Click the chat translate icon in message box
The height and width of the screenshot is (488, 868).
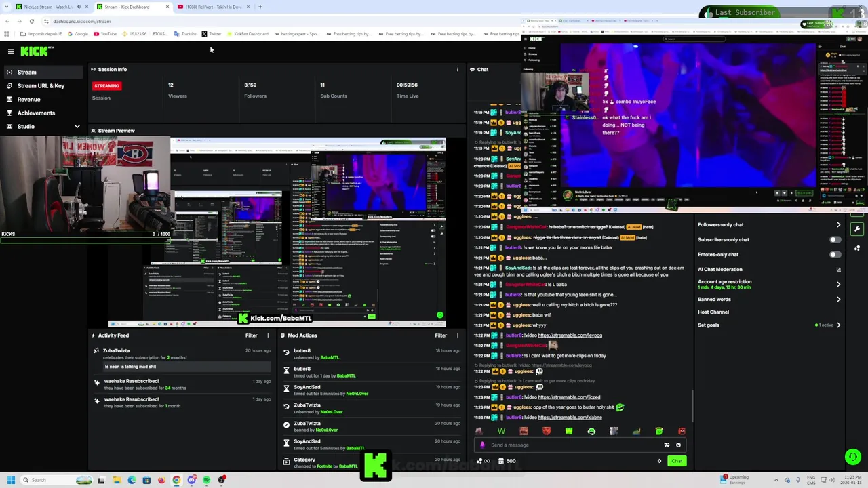(x=667, y=445)
